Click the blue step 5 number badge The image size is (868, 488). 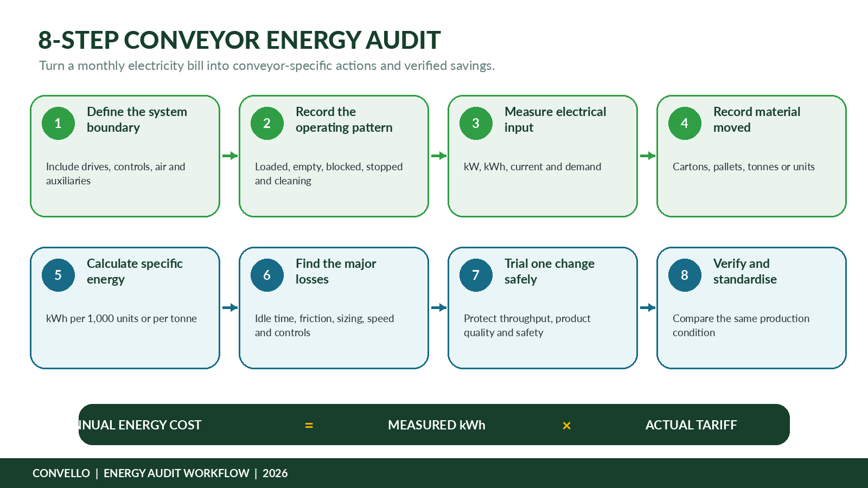58,275
